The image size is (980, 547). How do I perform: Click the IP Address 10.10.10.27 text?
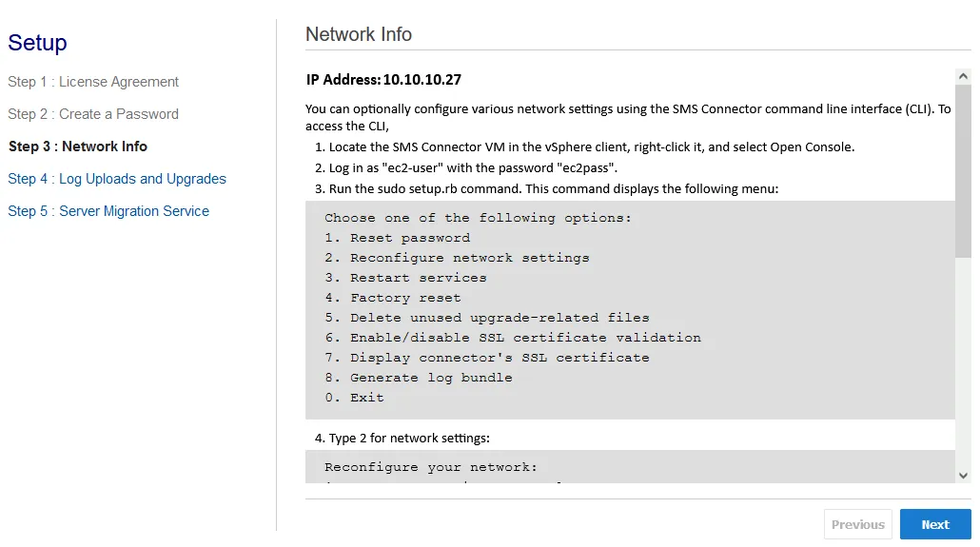point(383,80)
